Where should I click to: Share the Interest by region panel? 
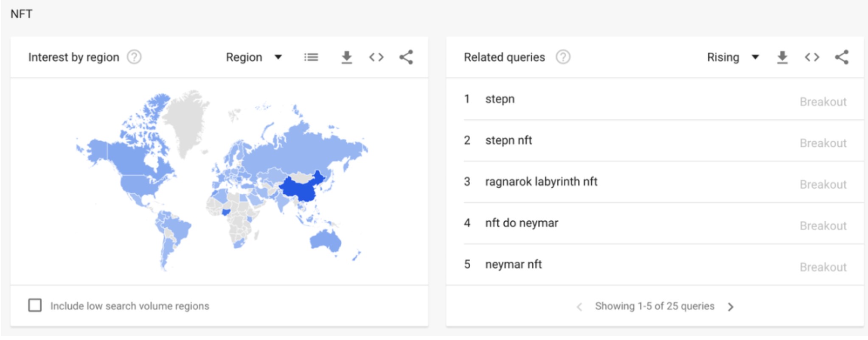point(406,57)
